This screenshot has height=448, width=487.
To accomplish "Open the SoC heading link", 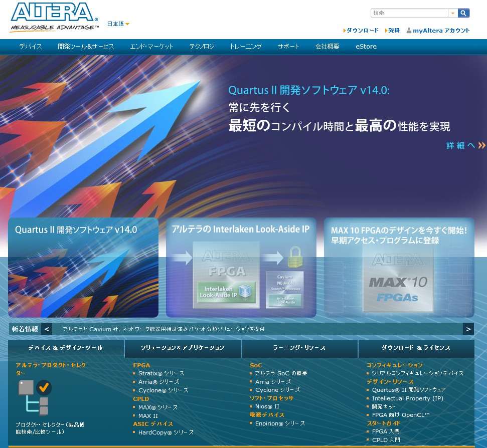I will coord(256,365).
